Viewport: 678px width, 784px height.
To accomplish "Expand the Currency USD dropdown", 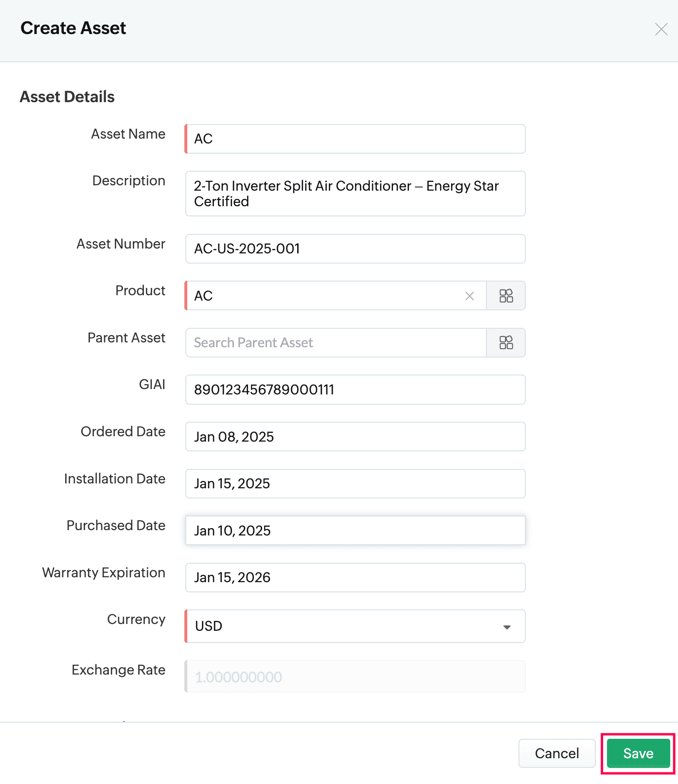I will click(x=355, y=626).
